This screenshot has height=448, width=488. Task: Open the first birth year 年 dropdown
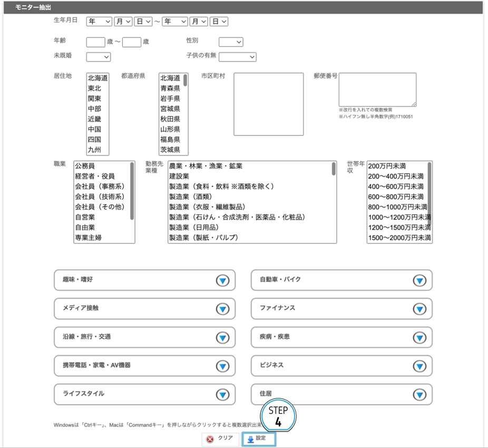(99, 22)
